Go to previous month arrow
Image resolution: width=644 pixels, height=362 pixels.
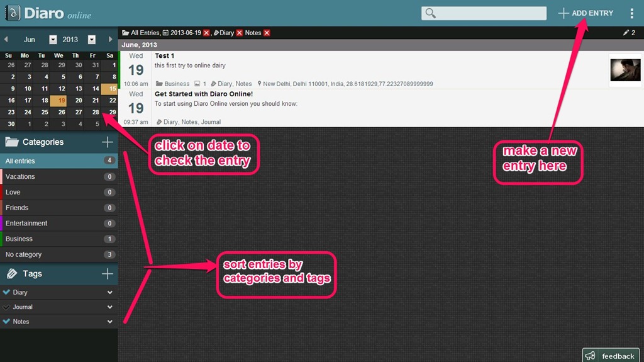6,40
